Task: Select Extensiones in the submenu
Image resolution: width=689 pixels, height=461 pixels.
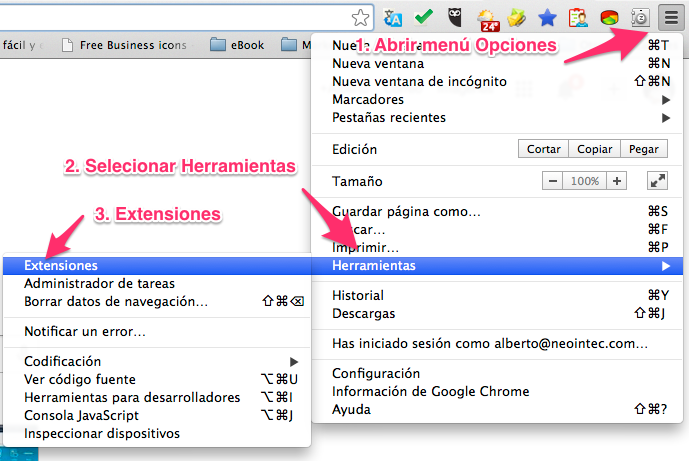Action: [157, 266]
